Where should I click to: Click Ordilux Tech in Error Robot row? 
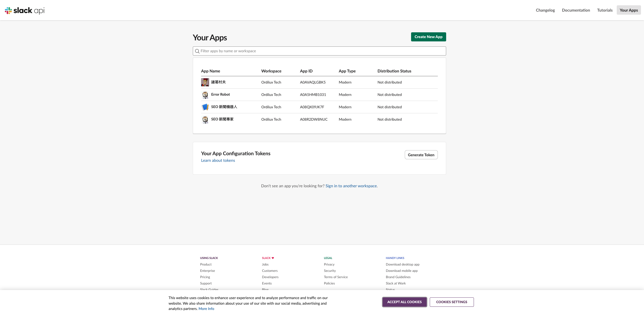click(x=271, y=95)
